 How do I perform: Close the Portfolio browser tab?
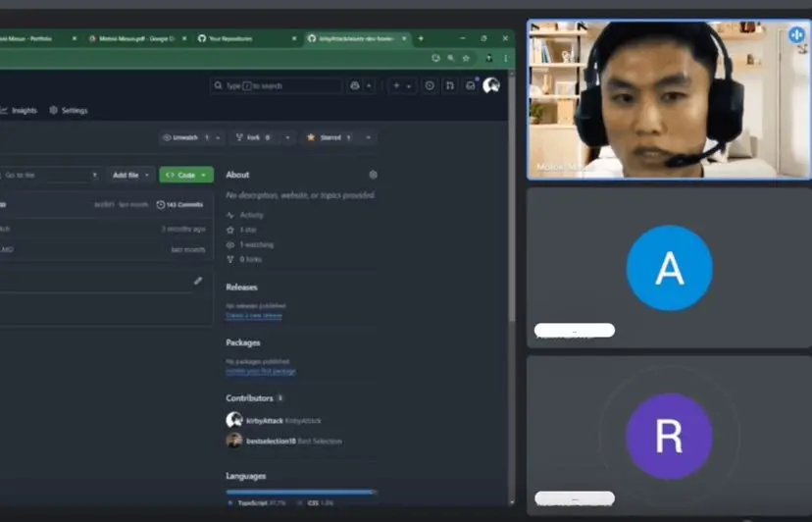(x=75, y=38)
